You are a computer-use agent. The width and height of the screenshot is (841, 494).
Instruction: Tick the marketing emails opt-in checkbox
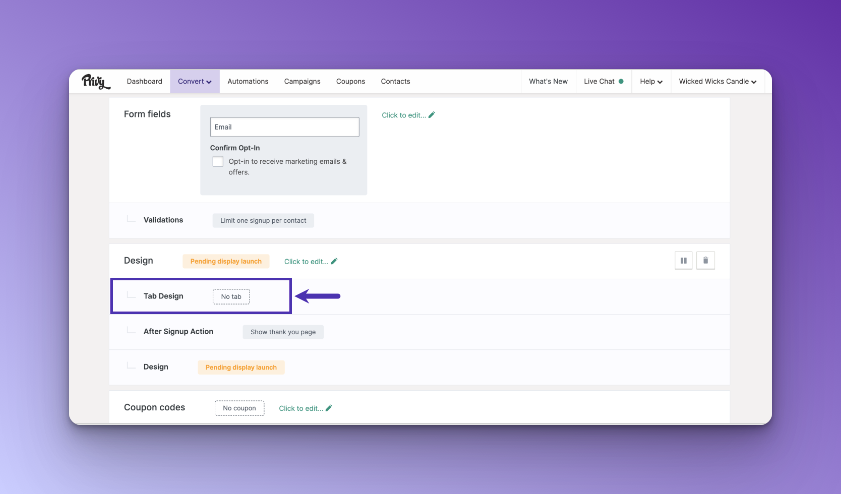(217, 161)
